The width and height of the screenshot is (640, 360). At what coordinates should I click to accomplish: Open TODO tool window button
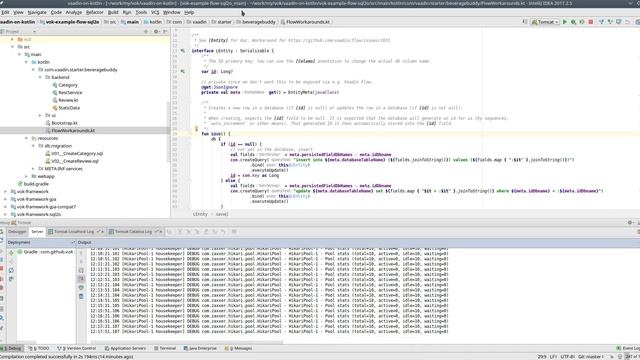click(x=39, y=348)
